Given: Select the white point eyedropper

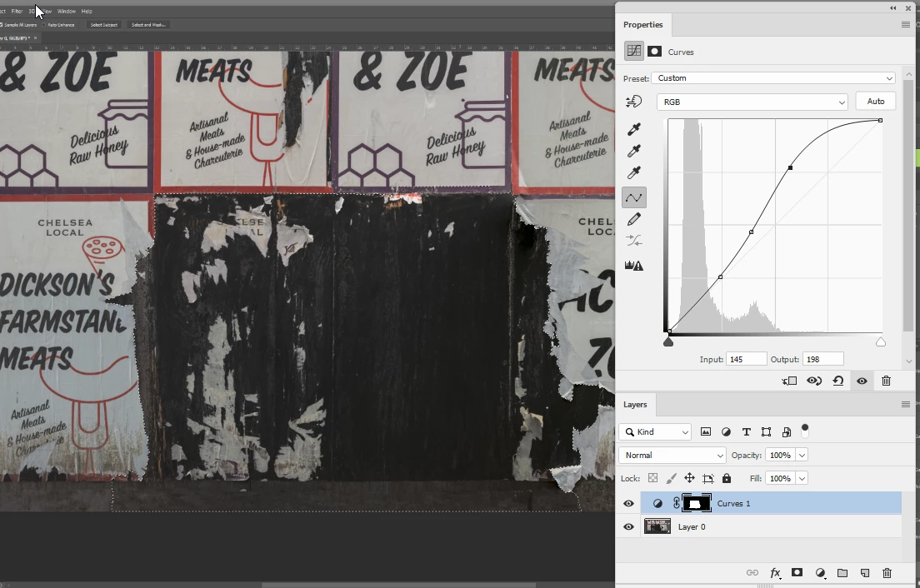Looking at the screenshot, I should (x=633, y=173).
